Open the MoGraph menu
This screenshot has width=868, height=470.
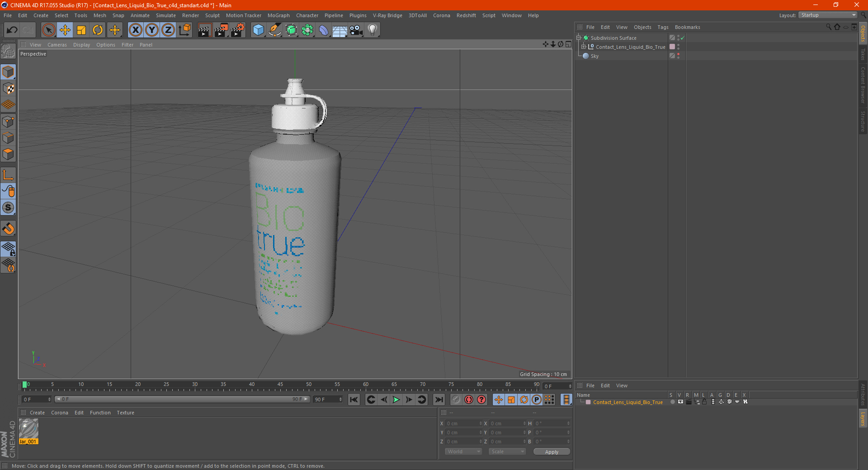(278, 15)
